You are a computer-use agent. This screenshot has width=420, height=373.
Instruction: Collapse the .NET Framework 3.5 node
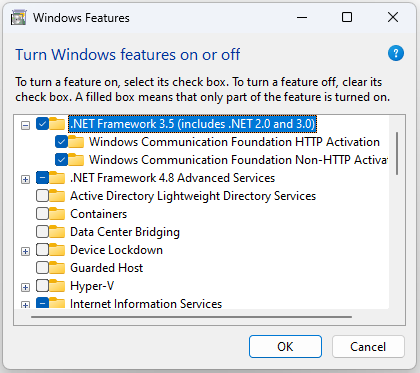coord(25,126)
